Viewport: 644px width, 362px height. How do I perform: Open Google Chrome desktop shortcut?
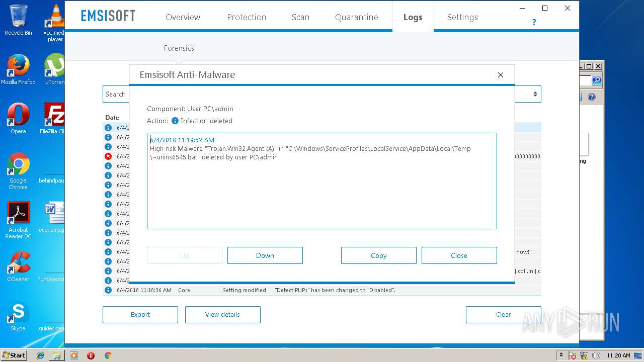18,171
